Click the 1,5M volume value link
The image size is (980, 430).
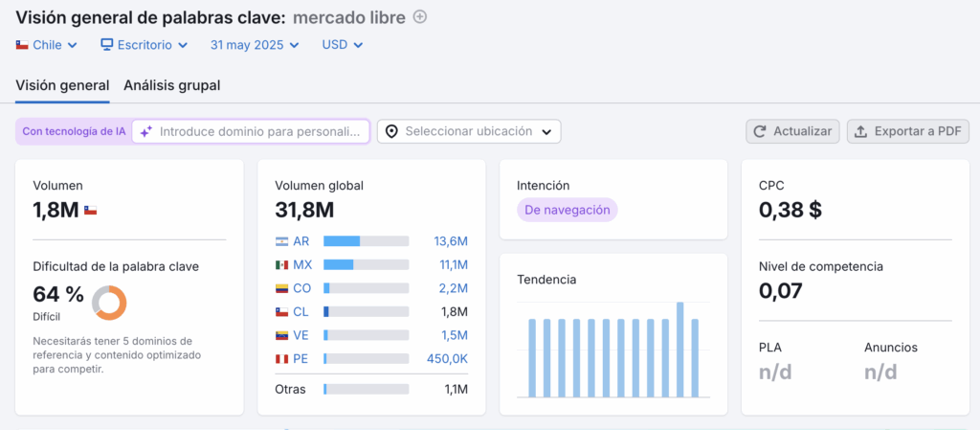453,335
